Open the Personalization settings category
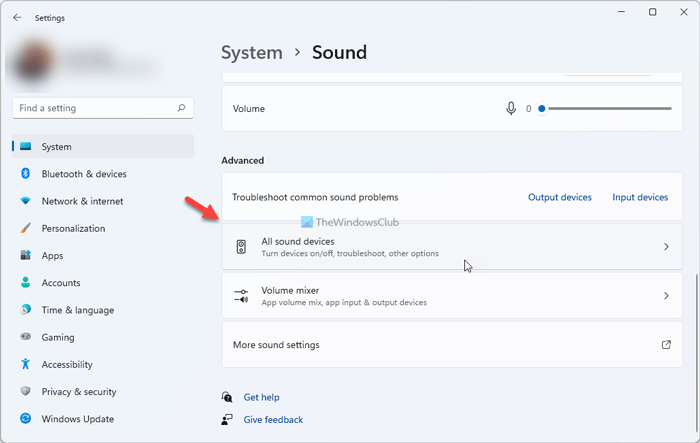 tap(73, 228)
